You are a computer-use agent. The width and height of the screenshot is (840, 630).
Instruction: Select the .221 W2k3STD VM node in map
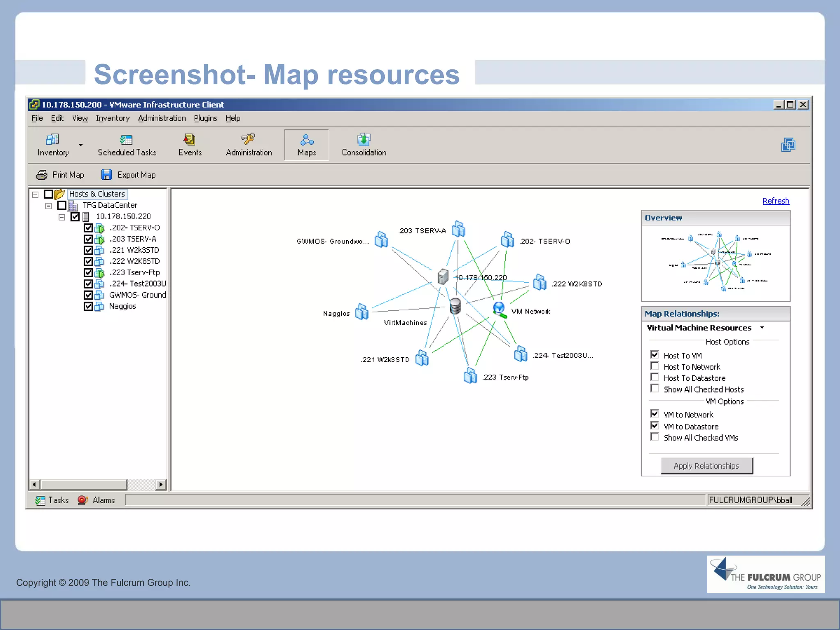tap(422, 358)
